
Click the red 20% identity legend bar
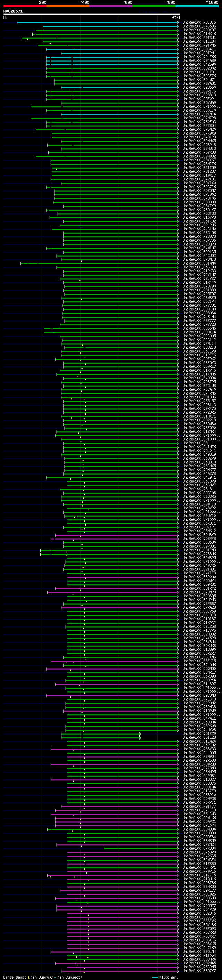click(25, 6)
